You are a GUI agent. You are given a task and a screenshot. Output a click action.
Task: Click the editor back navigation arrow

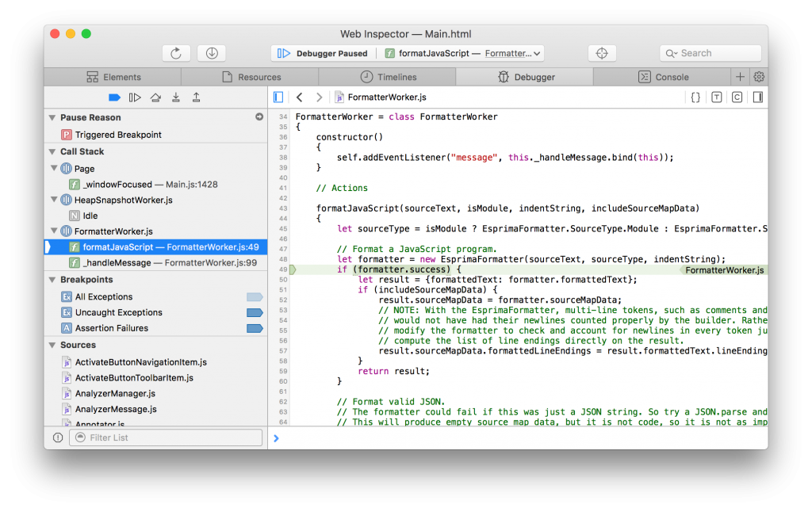tap(299, 97)
